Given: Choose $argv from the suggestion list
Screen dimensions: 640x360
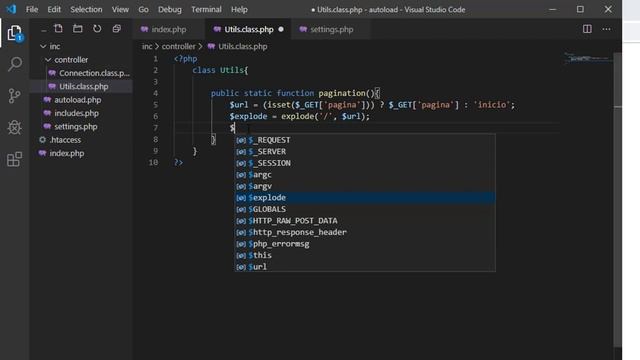Looking at the screenshot, I should point(365,186).
